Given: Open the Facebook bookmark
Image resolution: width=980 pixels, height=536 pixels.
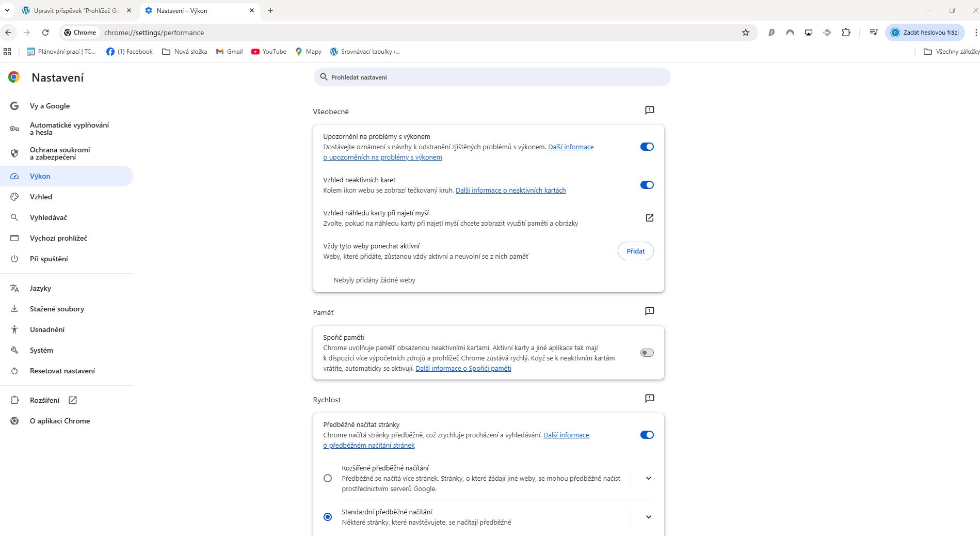Looking at the screenshot, I should 130,52.
